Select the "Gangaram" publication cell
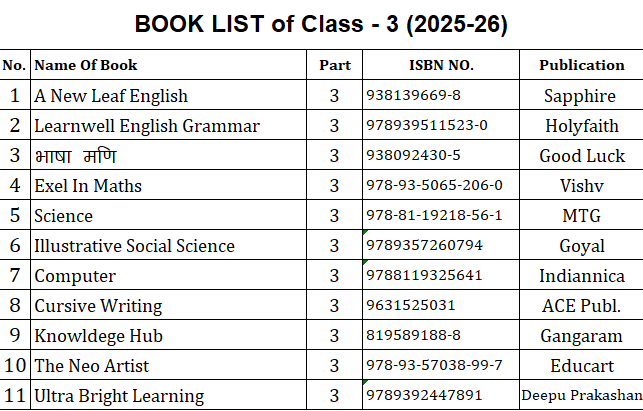The width and height of the screenshot is (643, 411). coord(581,336)
